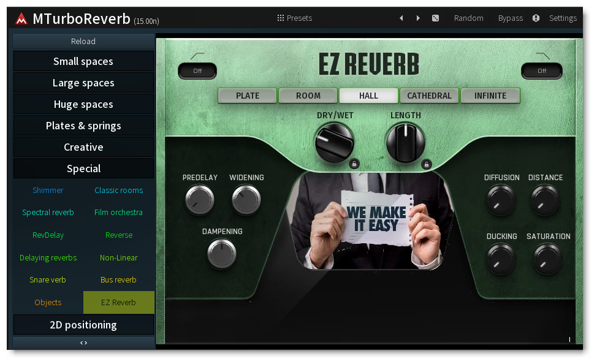
Task: Click the Reload button
Action: click(x=83, y=41)
